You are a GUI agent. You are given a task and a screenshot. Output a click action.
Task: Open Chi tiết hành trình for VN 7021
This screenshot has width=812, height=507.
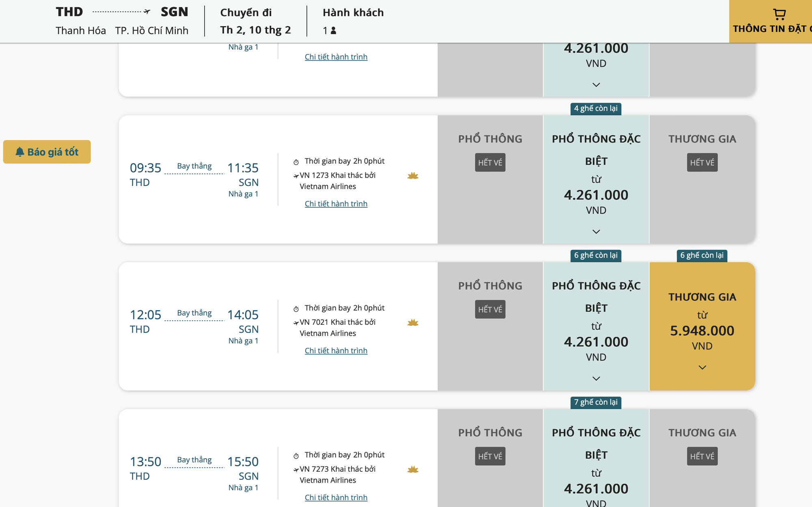pyautogui.click(x=336, y=351)
